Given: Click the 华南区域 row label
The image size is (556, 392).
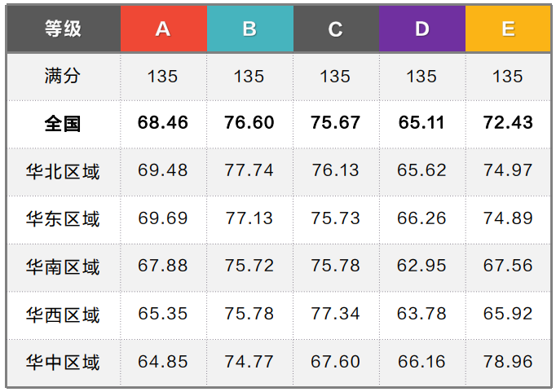Looking at the screenshot, I should pos(63,266).
